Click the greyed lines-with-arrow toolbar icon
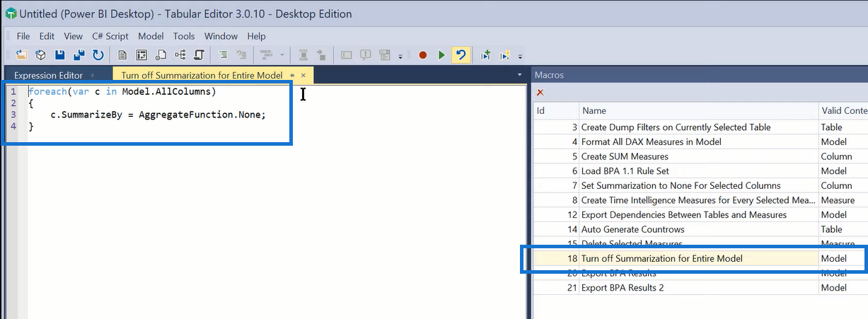The width and height of the screenshot is (868, 319). (x=321, y=54)
